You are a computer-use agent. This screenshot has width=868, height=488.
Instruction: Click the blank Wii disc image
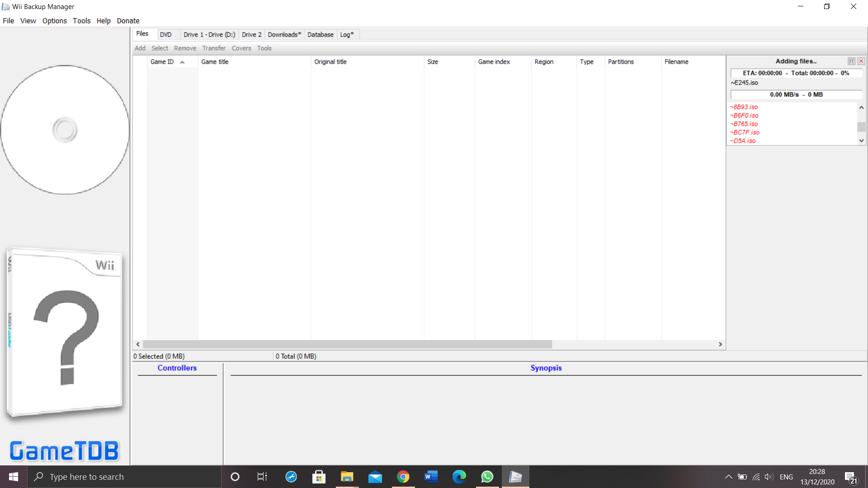(65, 130)
